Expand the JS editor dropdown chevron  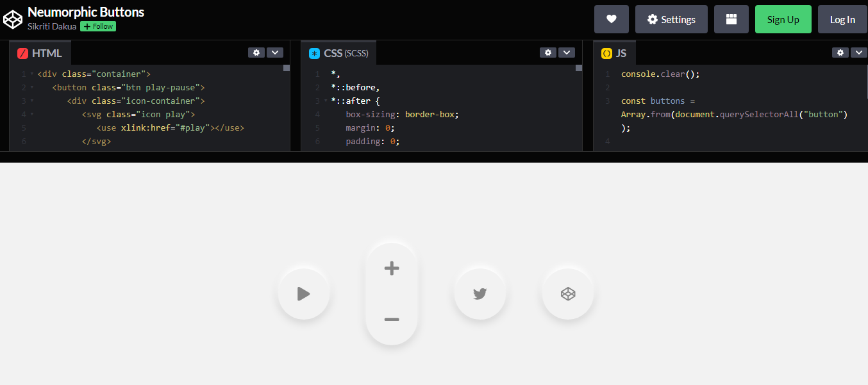(858, 53)
